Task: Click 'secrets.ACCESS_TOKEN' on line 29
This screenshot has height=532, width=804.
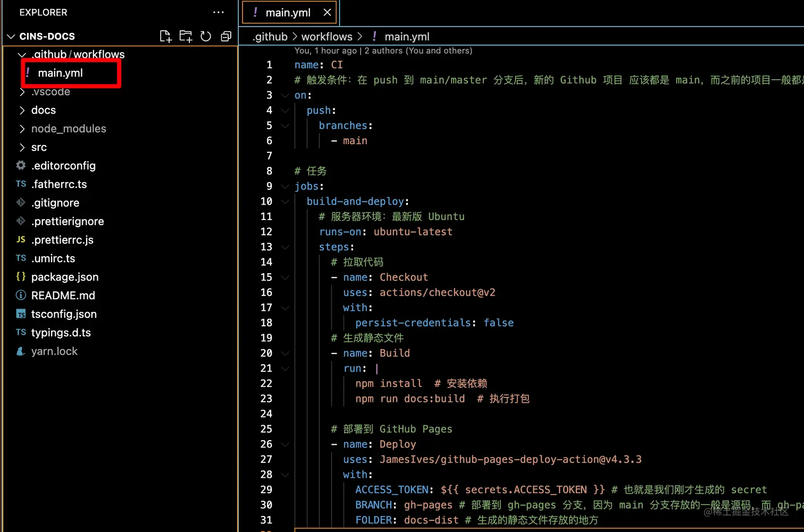Action: [x=526, y=489]
